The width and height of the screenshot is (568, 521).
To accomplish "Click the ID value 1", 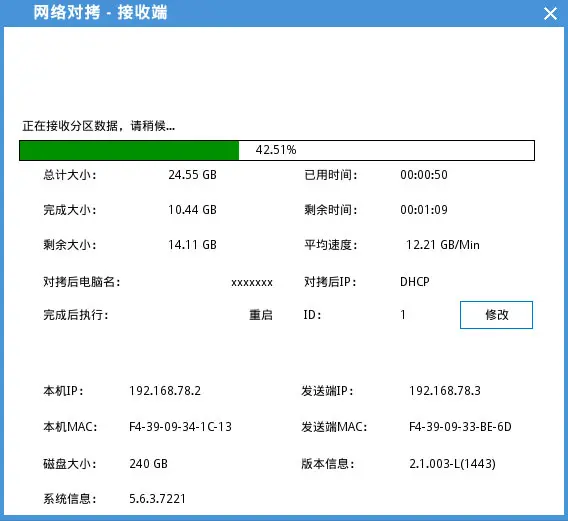I will point(403,315).
